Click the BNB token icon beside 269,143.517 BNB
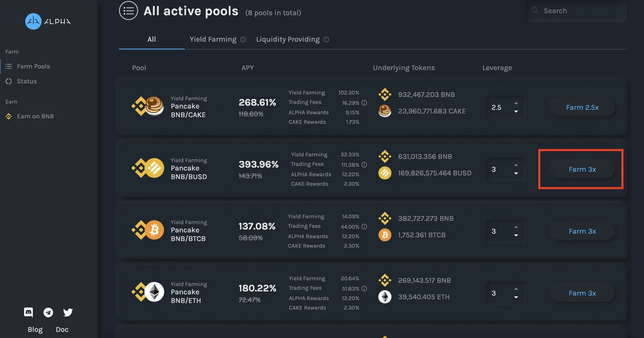 tap(385, 280)
